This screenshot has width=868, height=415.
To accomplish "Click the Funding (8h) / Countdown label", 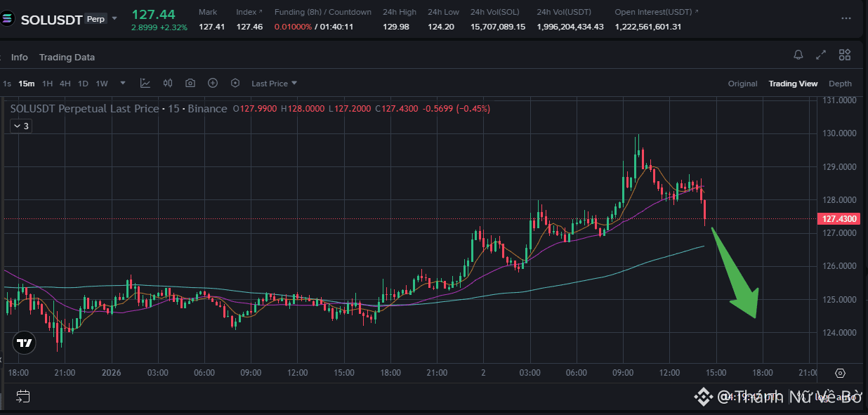I will point(323,12).
